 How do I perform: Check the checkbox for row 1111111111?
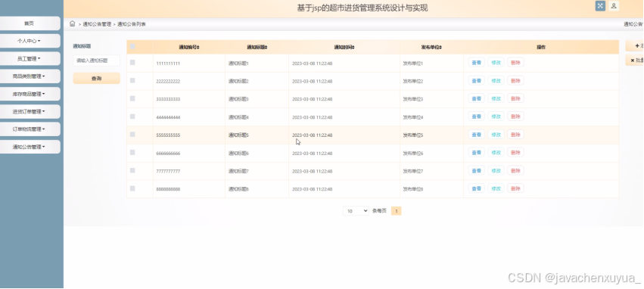pos(132,62)
